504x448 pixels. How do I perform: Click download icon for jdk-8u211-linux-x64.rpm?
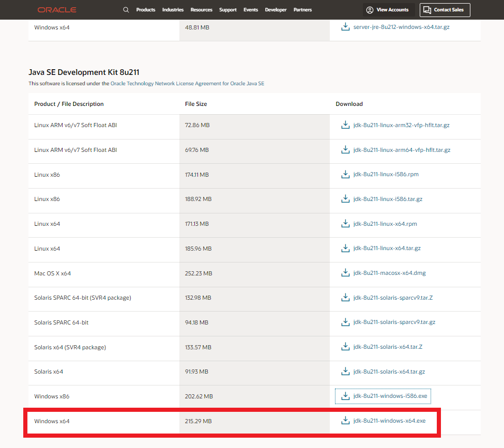click(345, 223)
